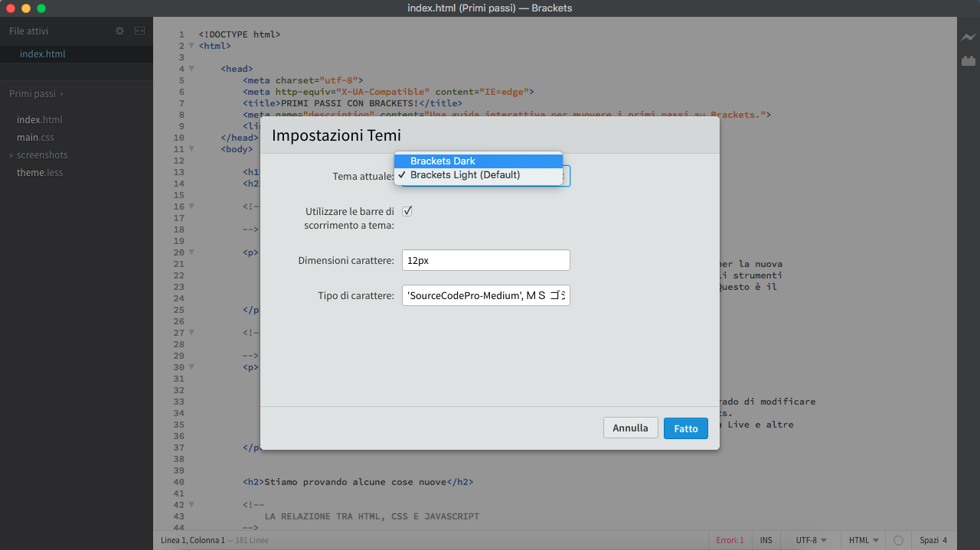The width and height of the screenshot is (980, 550).
Task: Open the working files gear settings
Action: (119, 31)
